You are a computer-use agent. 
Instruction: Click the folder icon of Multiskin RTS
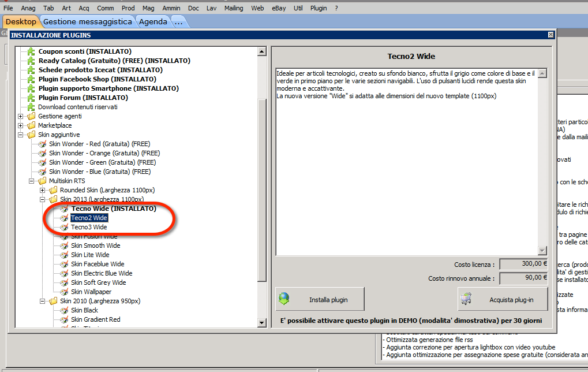[42, 181]
